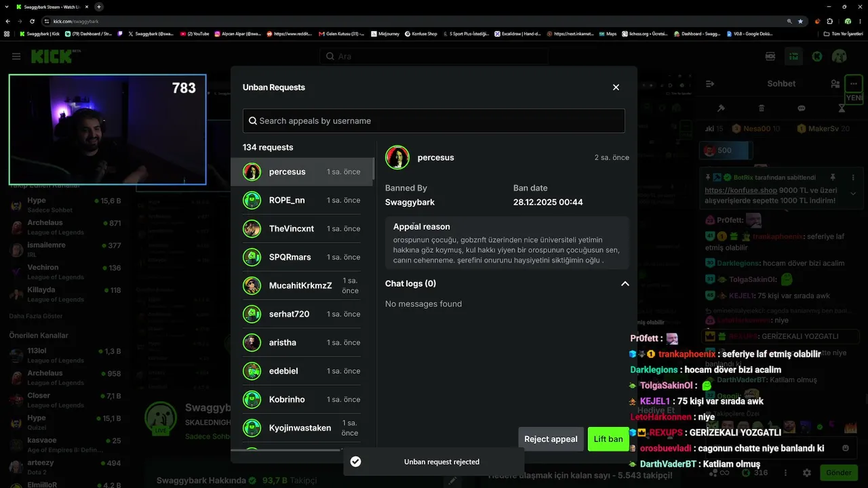
Task: Open TheVincxnt unban request
Action: click(302, 228)
